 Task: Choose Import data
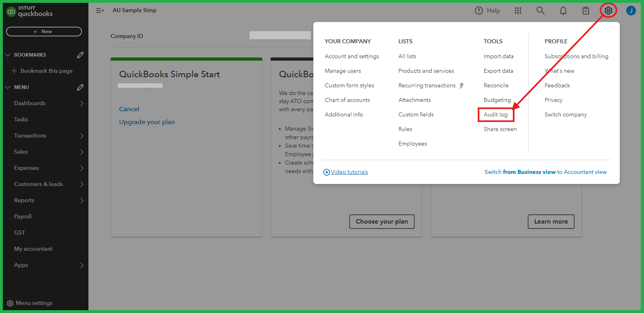pyautogui.click(x=499, y=56)
